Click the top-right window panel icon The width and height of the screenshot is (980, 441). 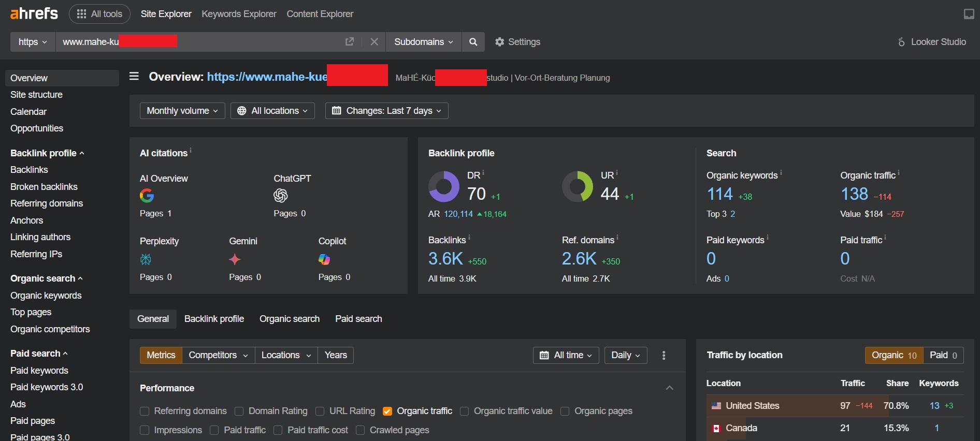click(969, 14)
